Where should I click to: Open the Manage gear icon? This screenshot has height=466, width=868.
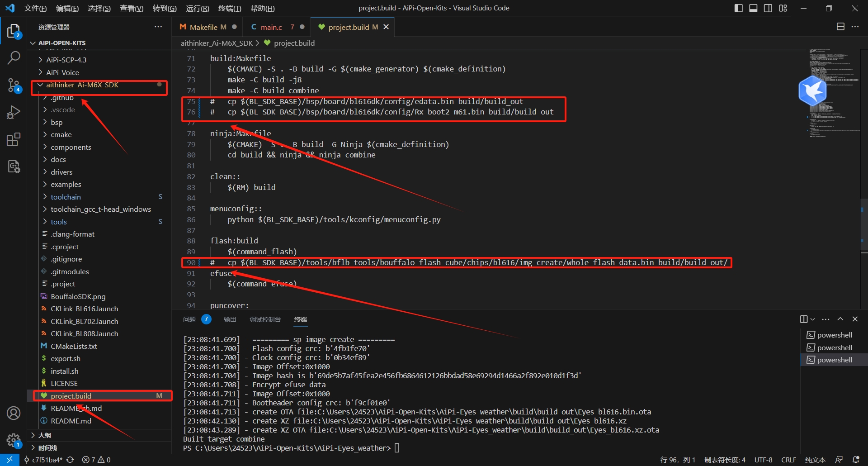tap(14, 440)
